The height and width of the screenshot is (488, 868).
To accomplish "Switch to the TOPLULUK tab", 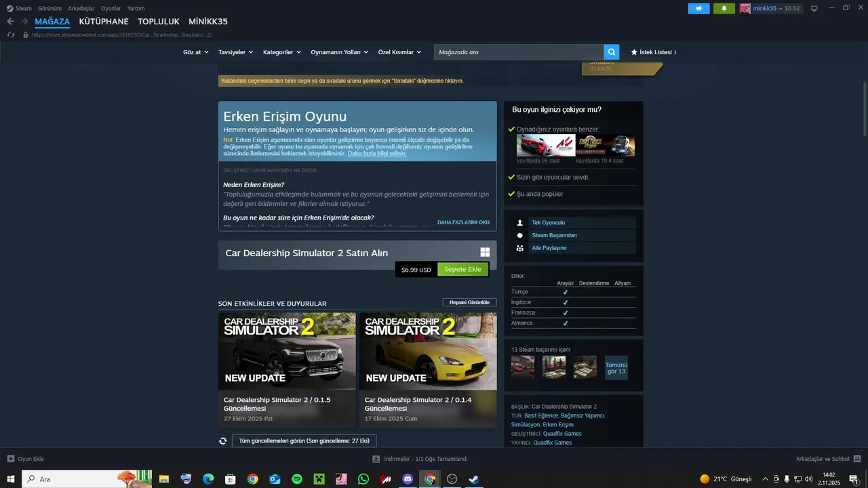I will (159, 22).
